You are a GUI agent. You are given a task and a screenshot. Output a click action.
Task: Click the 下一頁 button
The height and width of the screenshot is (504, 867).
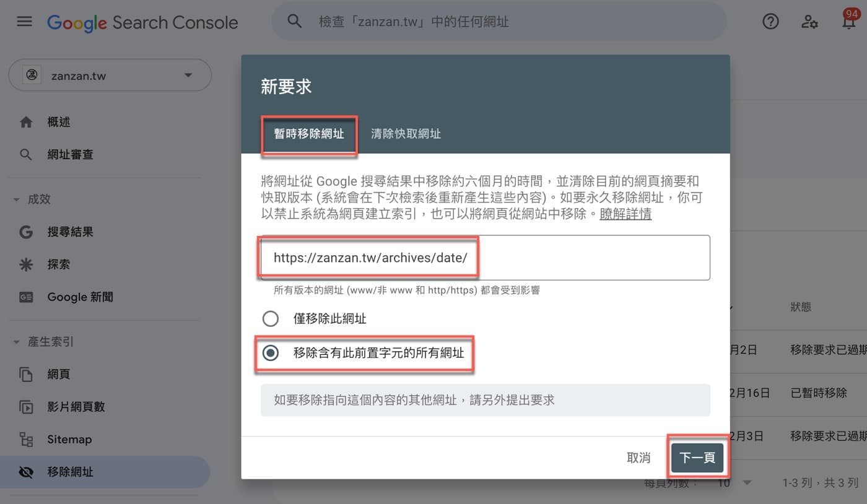(x=697, y=458)
